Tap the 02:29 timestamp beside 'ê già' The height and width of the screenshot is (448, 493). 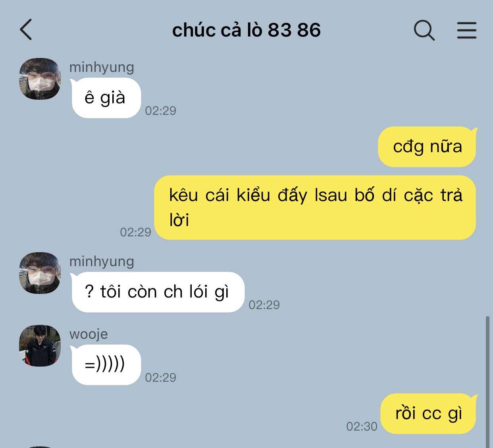(160, 110)
